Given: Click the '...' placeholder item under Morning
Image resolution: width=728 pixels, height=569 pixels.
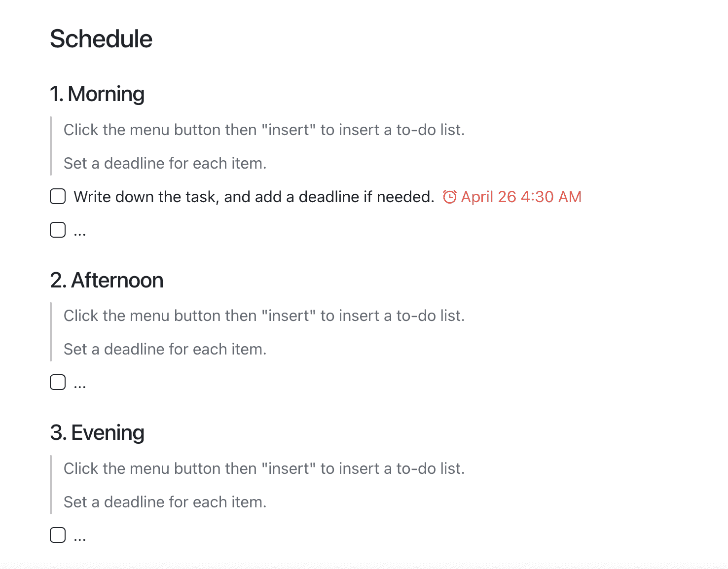Looking at the screenshot, I should point(80,231).
